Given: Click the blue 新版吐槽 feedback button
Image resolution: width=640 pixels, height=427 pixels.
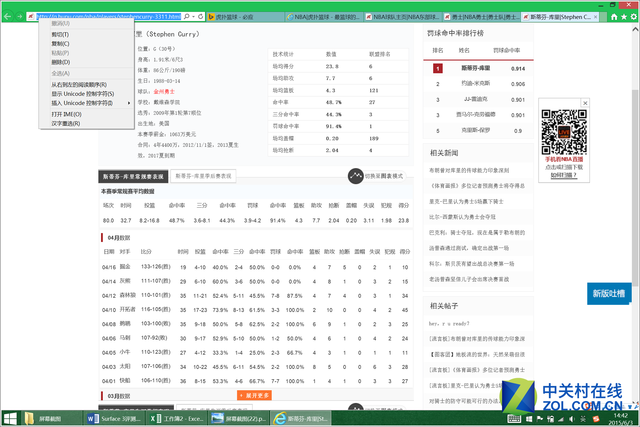Looking at the screenshot, I should [609, 294].
